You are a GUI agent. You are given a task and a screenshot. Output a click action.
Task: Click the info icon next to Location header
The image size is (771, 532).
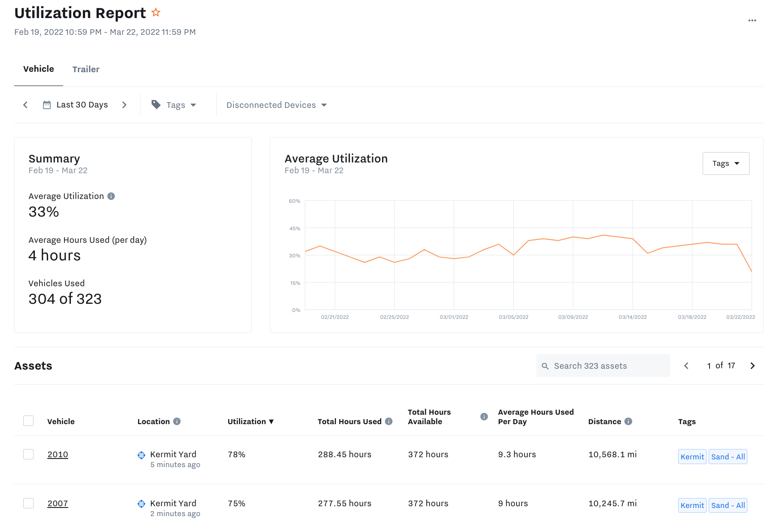click(177, 422)
